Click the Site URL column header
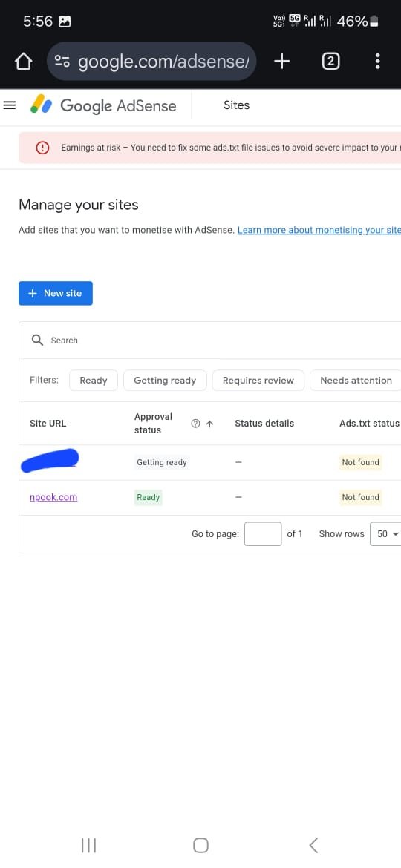This screenshot has width=401, height=868. [x=48, y=424]
